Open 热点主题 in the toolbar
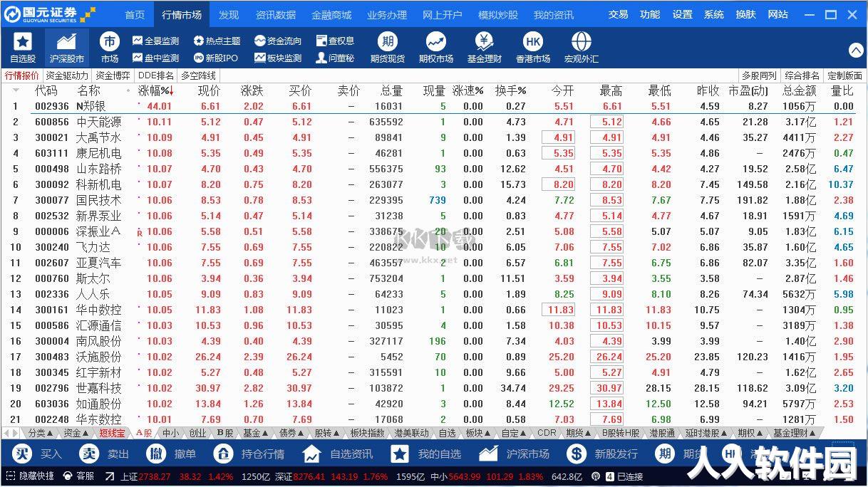 (x=217, y=41)
